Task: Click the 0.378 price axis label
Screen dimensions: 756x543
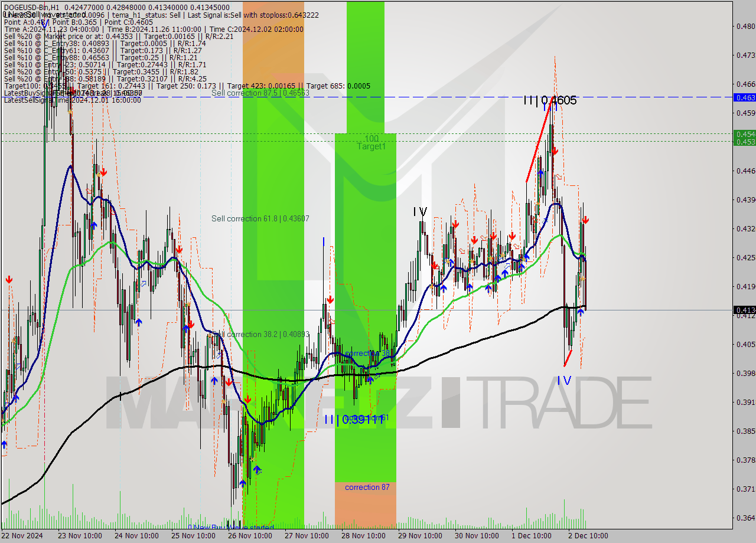Action: click(x=745, y=460)
